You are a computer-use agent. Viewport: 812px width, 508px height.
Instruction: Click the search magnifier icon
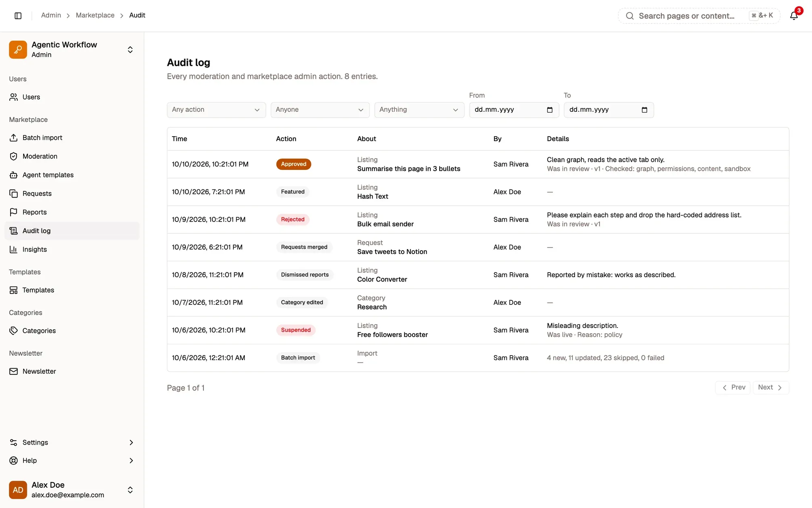[630, 16]
